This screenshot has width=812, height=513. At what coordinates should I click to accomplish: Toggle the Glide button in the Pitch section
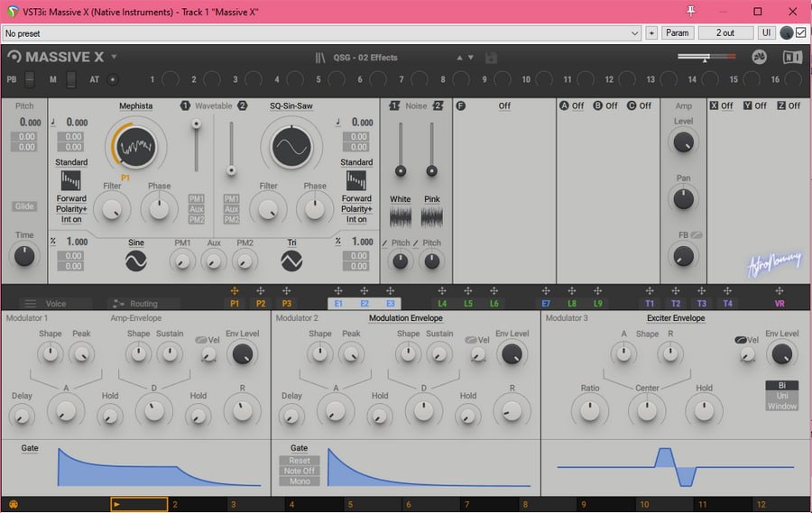pos(24,206)
